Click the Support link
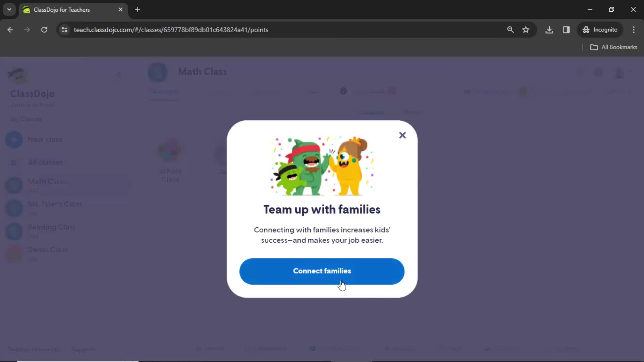 (83, 349)
